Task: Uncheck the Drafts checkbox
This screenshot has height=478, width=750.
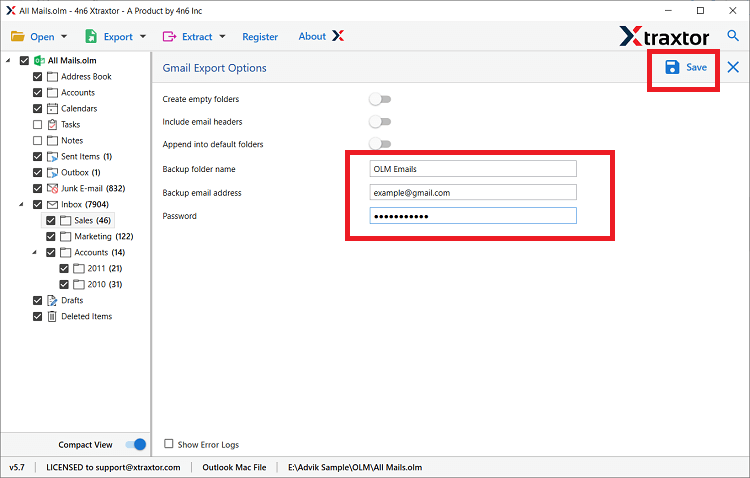Action: click(37, 300)
